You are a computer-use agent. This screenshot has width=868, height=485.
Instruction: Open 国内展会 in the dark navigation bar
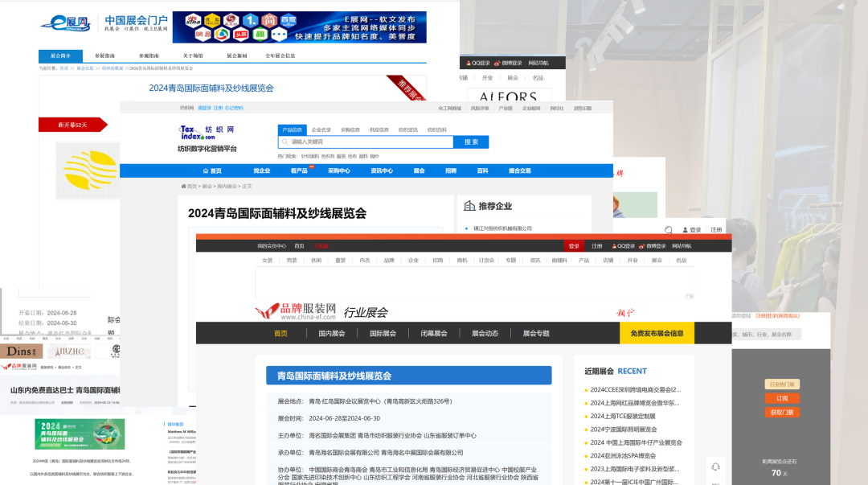point(331,333)
